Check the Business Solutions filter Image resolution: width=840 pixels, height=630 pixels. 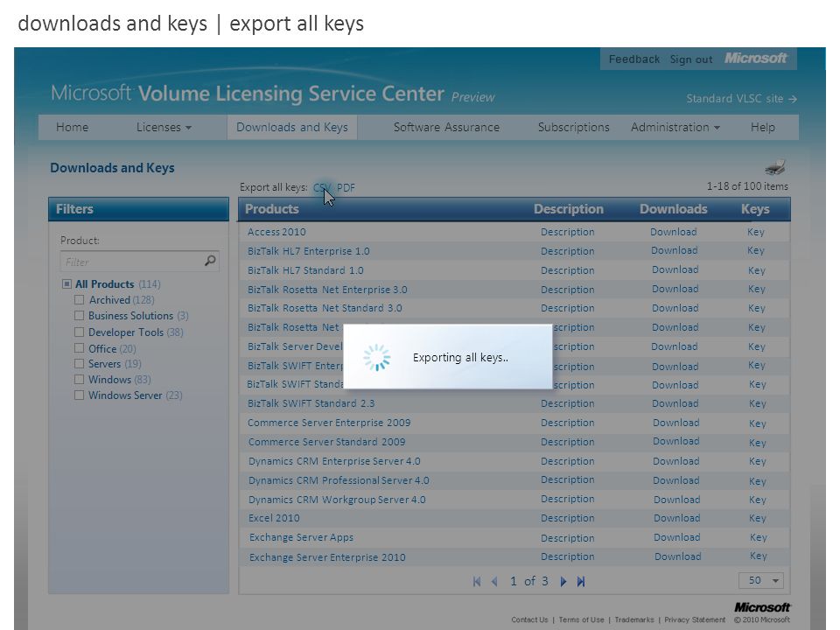pos(79,316)
